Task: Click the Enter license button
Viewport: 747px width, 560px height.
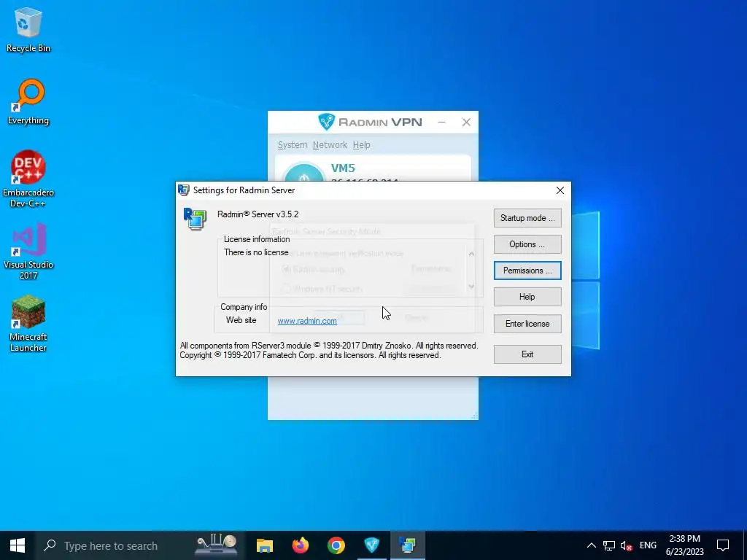Action: [x=527, y=324]
